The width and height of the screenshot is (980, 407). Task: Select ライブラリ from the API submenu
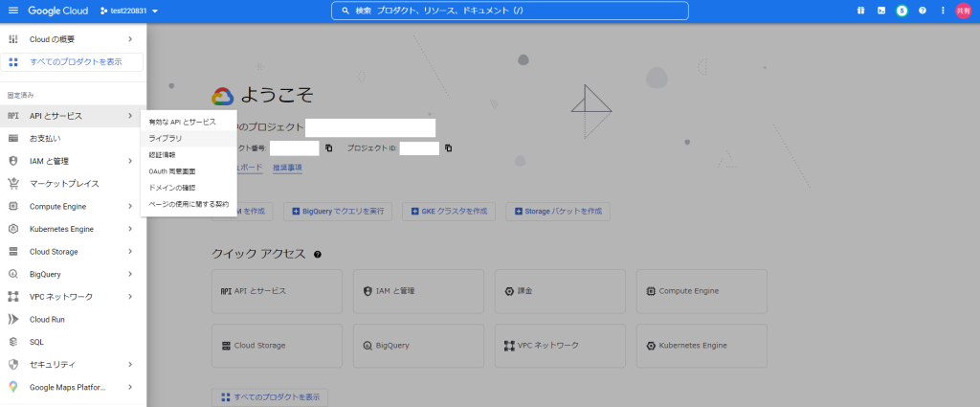166,139
